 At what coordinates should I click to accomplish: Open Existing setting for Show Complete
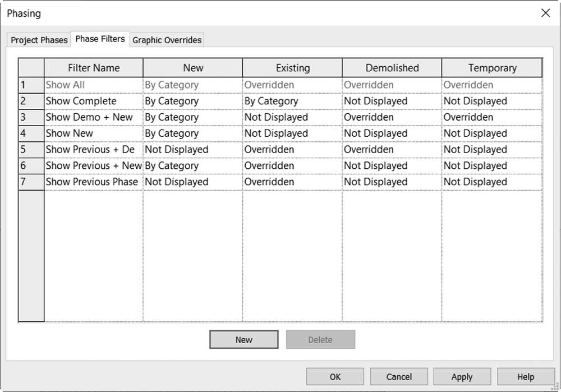(x=293, y=101)
